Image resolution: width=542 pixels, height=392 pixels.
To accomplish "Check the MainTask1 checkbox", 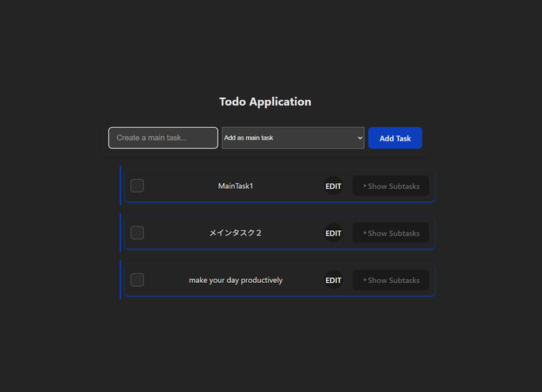I will (x=137, y=186).
